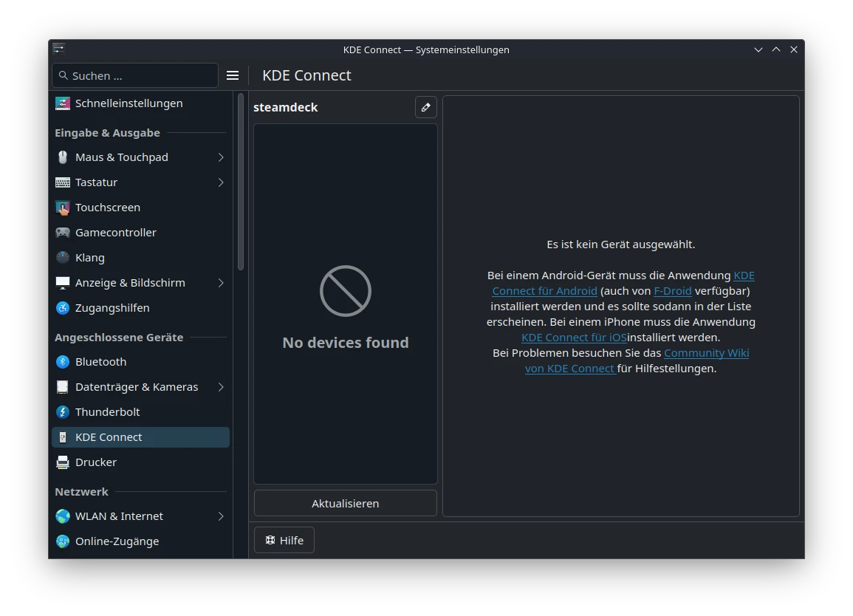
Task: Open the hamburger menu beside the search bar
Action: (x=233, y=75)
